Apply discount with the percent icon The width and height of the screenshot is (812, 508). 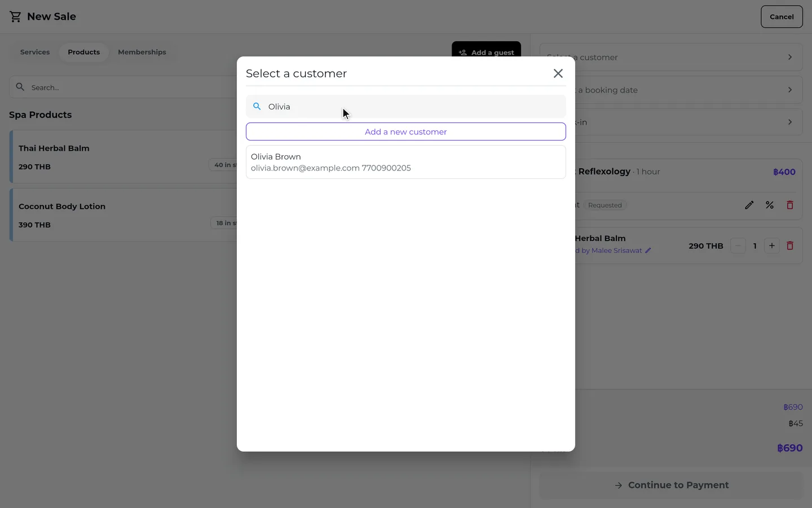pos(770,205)
